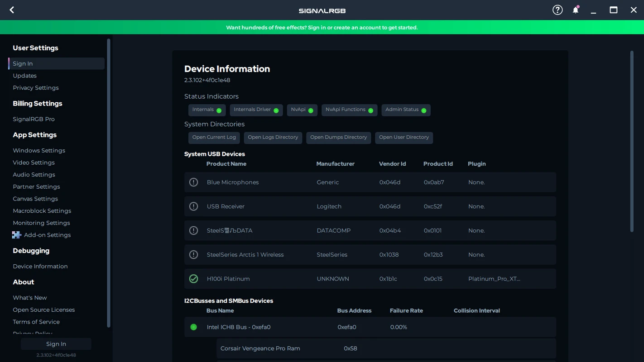
Task: Open Device Information under Debugging
Action: [x=40, y=267]
